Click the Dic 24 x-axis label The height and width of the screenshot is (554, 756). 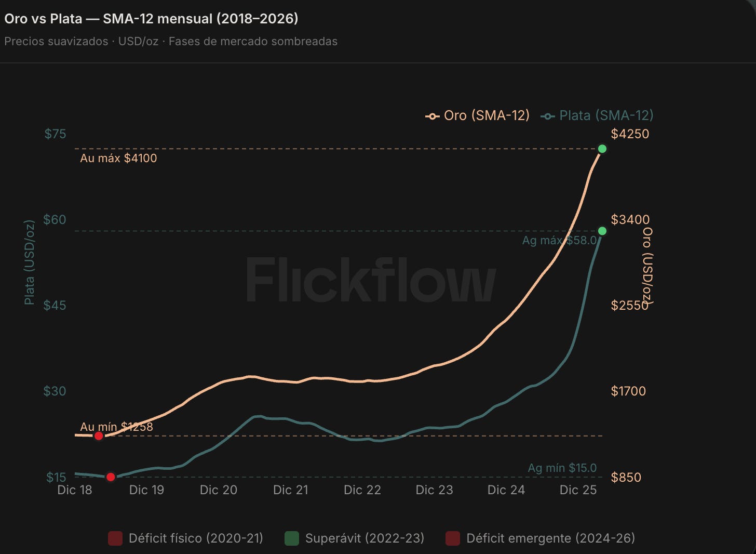pyautogui.click(x=506, y=490)
